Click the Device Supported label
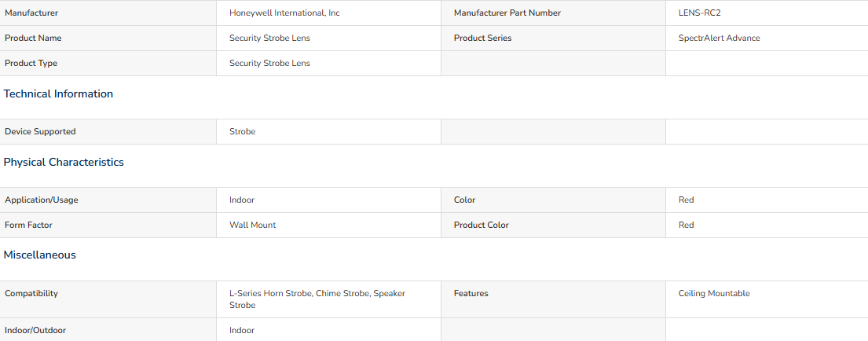The image size is (868, 341). coord(40,132)
